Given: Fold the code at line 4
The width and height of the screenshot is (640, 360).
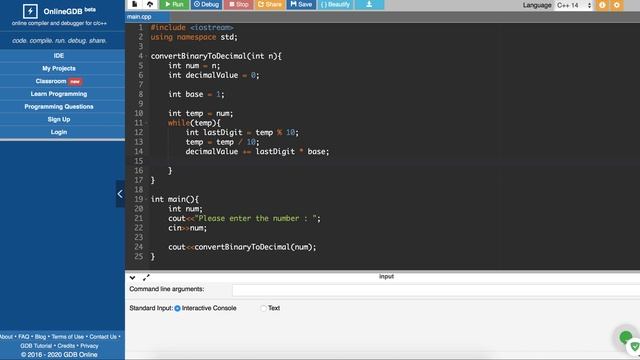Looking at the screenshot, I should pos(146,56).
